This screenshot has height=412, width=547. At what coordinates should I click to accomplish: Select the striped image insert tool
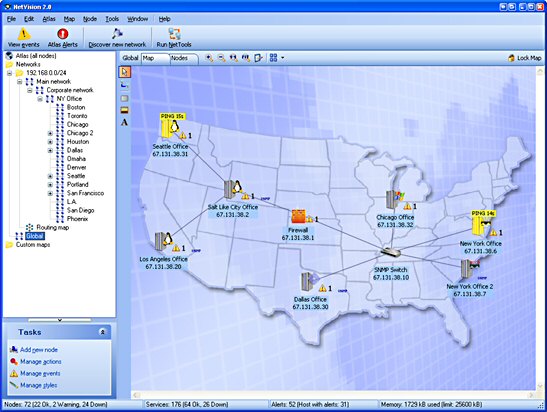pyautogui.click(x=125, y=110)
